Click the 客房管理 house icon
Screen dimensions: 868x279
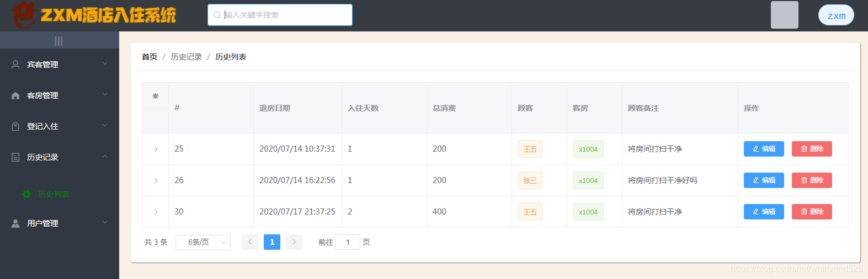coord(15,95)
